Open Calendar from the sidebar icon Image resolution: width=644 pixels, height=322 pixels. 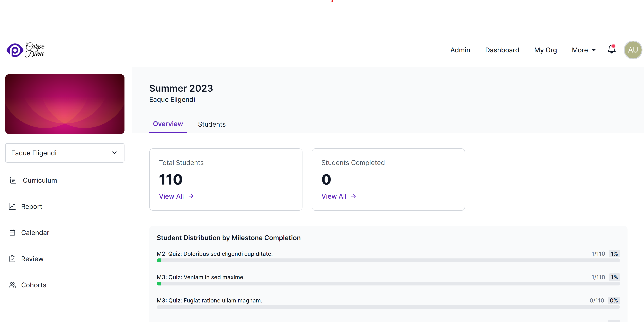[12, 232]
